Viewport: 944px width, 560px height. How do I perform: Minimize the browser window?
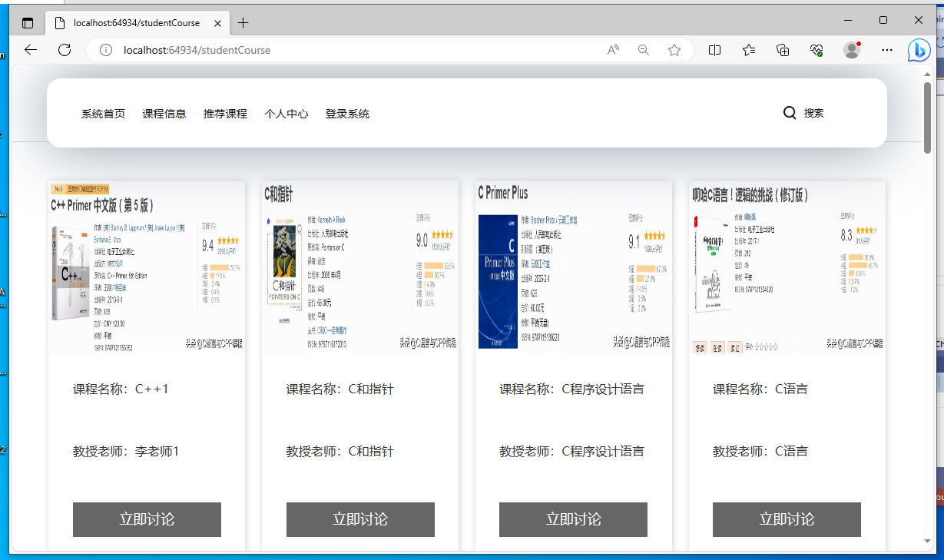pos(848,20)
